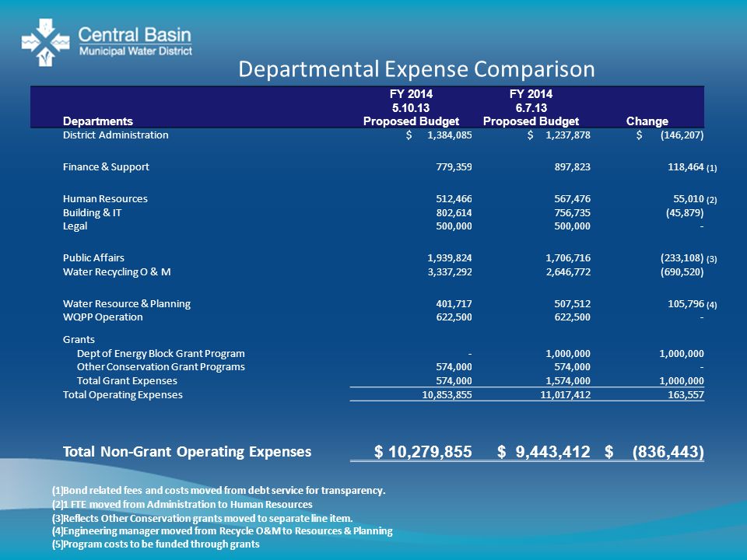Click footnote 5 about program costs
The image size is (747, 560).
[156, 544]
